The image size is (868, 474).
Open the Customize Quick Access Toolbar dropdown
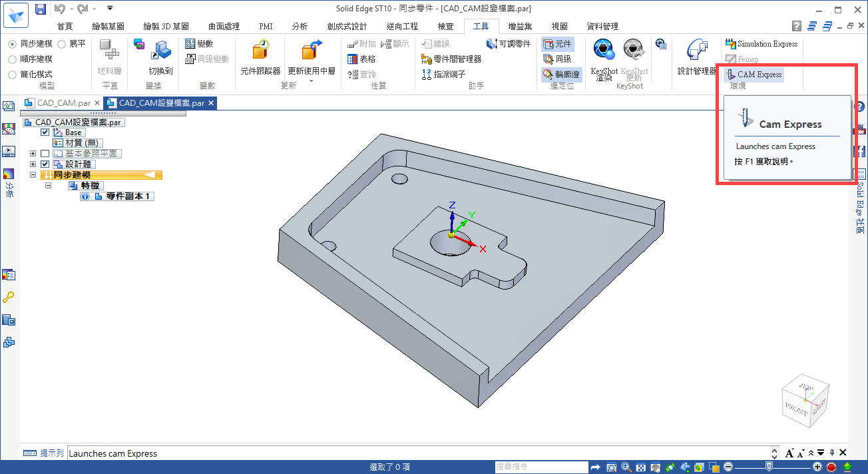pos(110,9)
